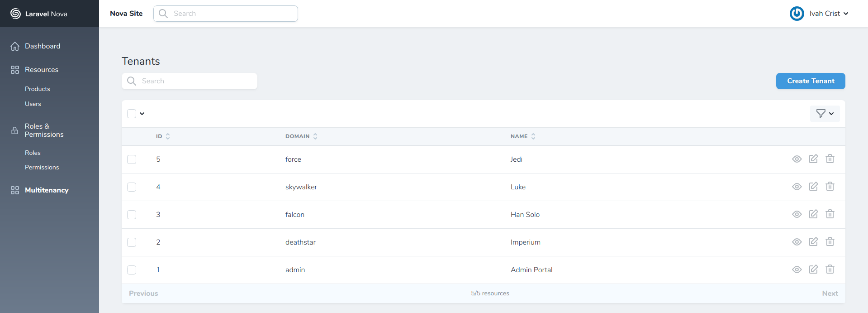Click the Imperium name cell
This screenshot has height=313, width=868.
(526, 242)
